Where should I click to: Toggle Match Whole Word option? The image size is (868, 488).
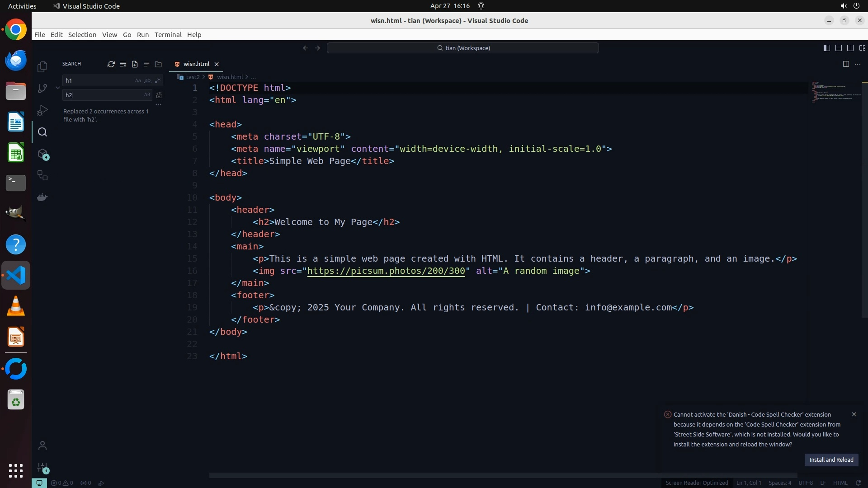click(x=147, y=80)
